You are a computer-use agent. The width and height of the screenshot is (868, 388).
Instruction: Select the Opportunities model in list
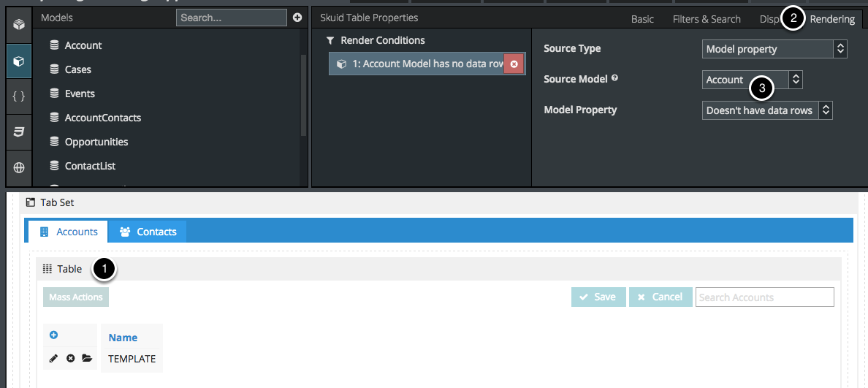click(x=96, y=142)
